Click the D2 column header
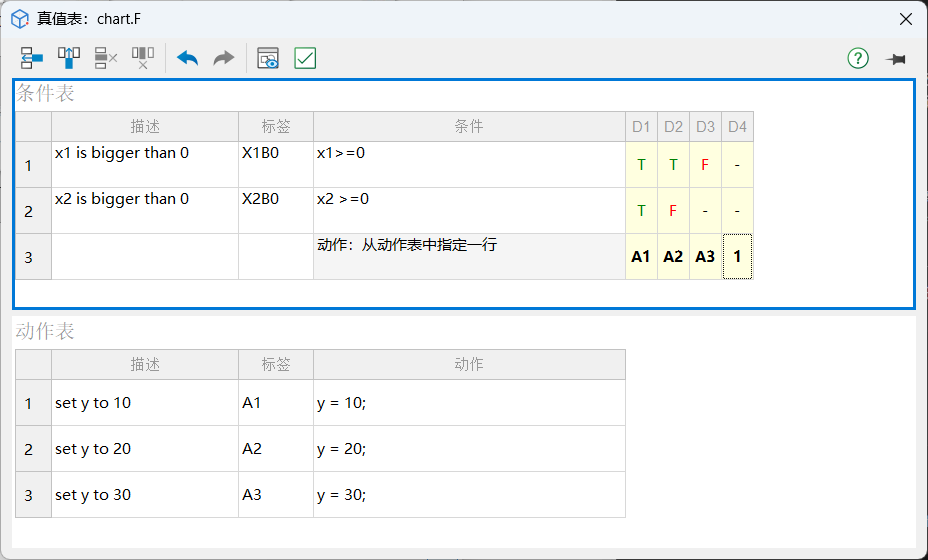Viewport: 928px width, 560px height. coord(673,127)
